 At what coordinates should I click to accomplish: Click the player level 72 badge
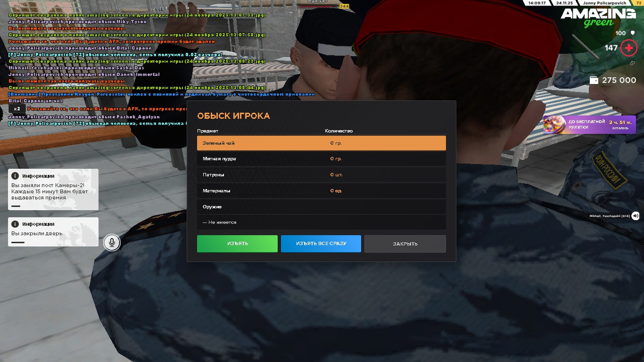tap(639, 3)
